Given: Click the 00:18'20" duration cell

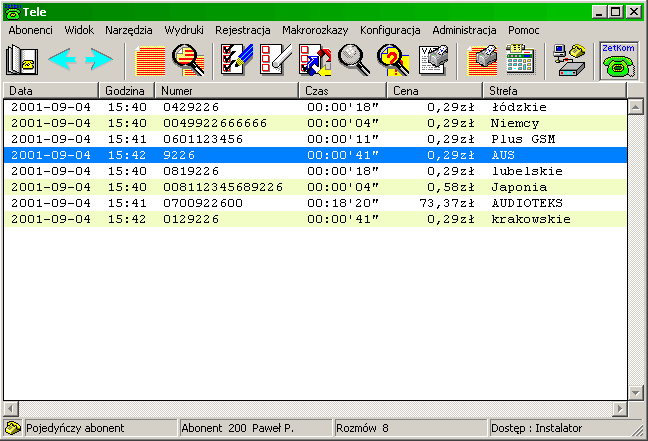Looking at the screenshot, I should 343,203.
